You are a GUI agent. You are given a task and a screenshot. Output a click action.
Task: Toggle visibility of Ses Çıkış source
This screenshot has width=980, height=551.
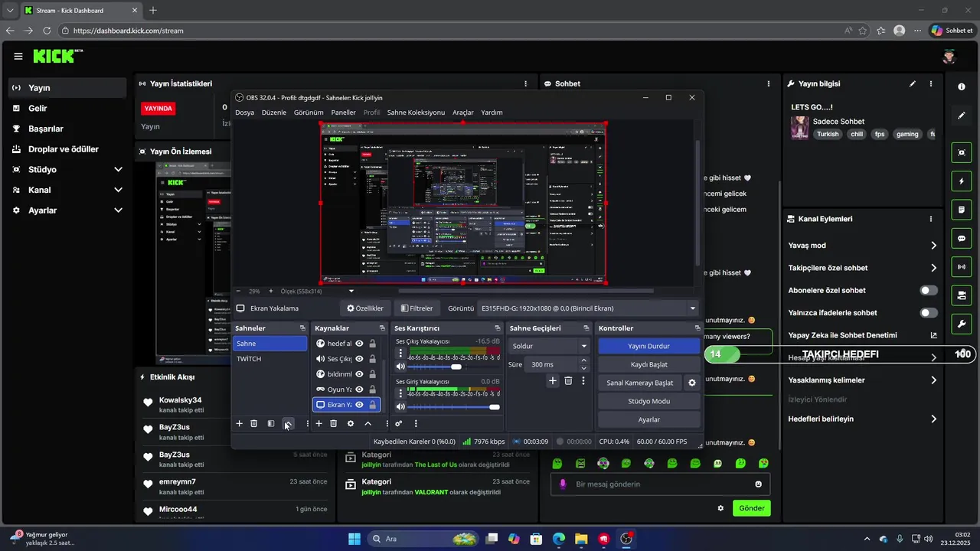(359, 359)
